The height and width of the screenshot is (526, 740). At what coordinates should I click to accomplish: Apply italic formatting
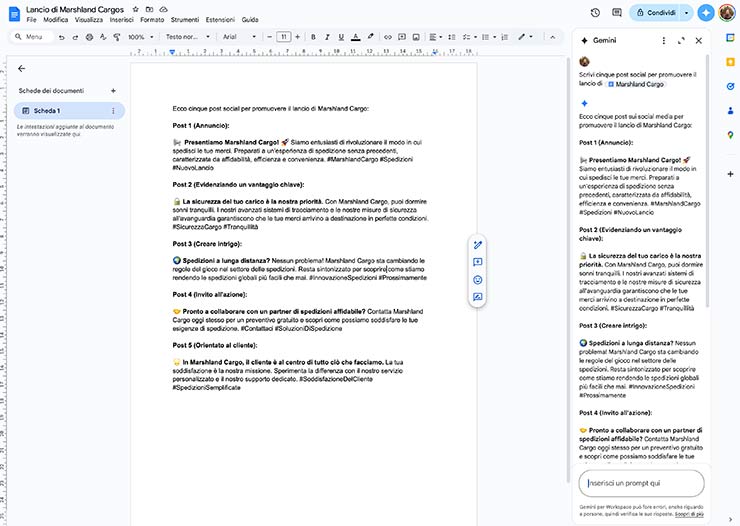tap(327, 37)
